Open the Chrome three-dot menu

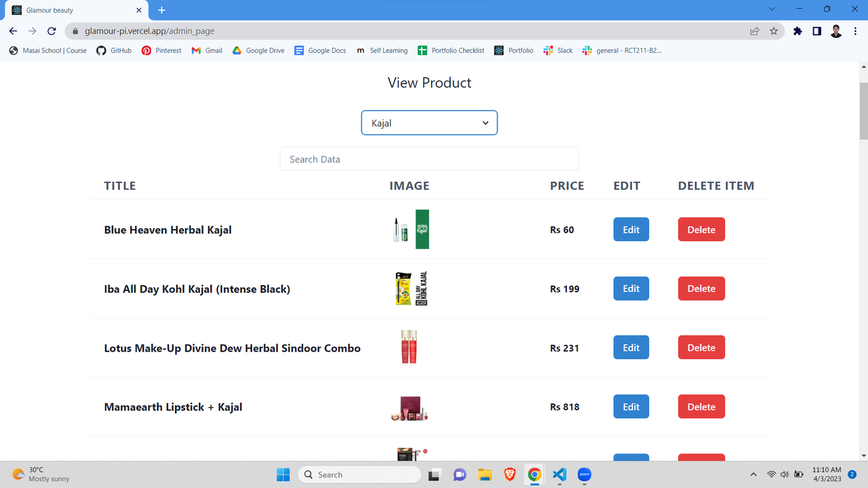click(855, 31)
